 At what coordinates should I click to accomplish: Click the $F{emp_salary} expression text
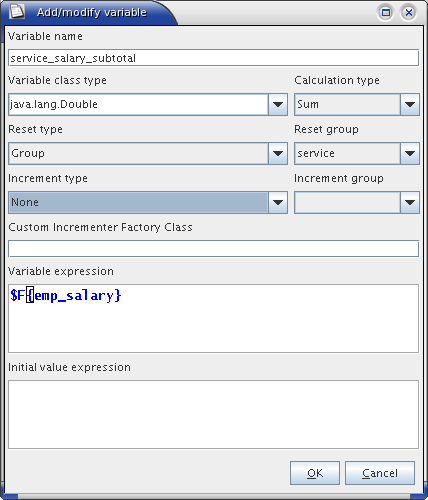(66, 296)
